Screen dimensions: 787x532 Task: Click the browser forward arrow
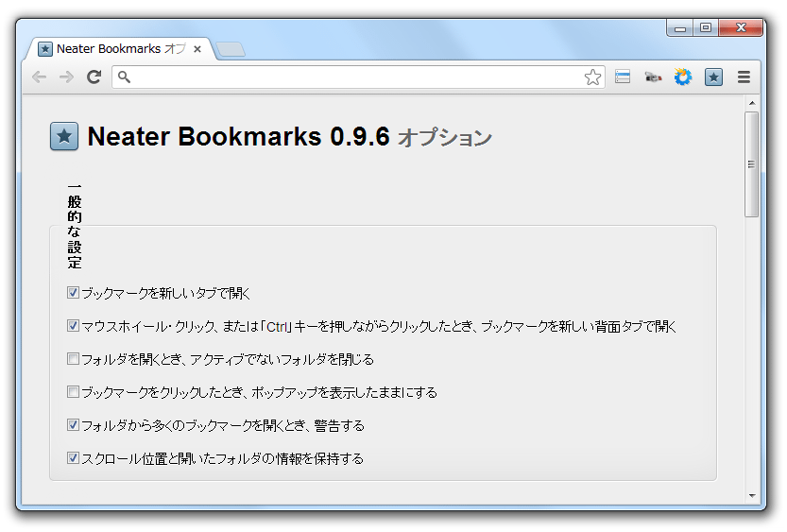[x=66, y=77]
